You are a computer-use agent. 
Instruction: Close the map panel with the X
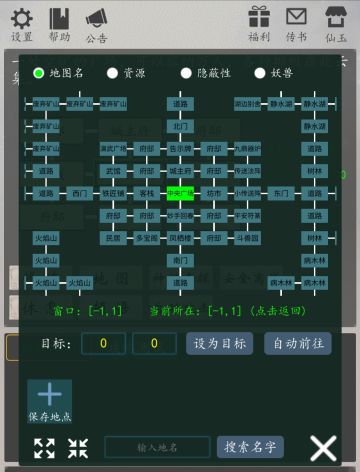(323, 448)
